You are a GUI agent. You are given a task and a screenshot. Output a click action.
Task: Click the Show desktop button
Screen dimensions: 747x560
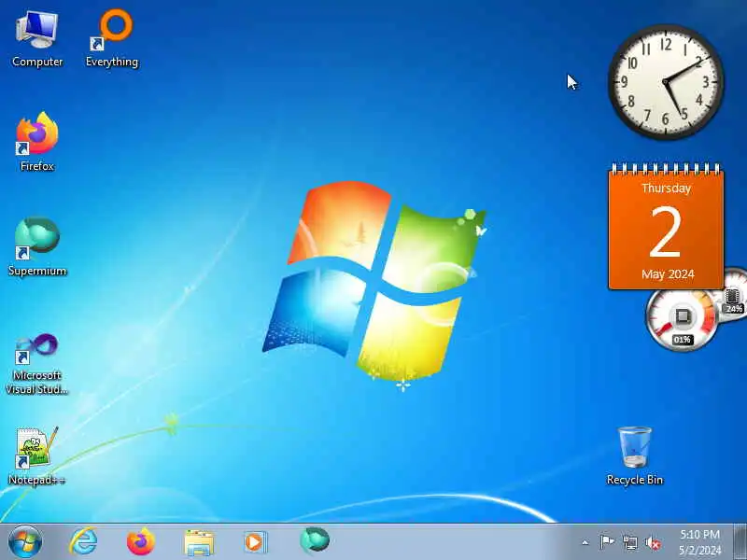pyautogui.click(x=740, y=542)
